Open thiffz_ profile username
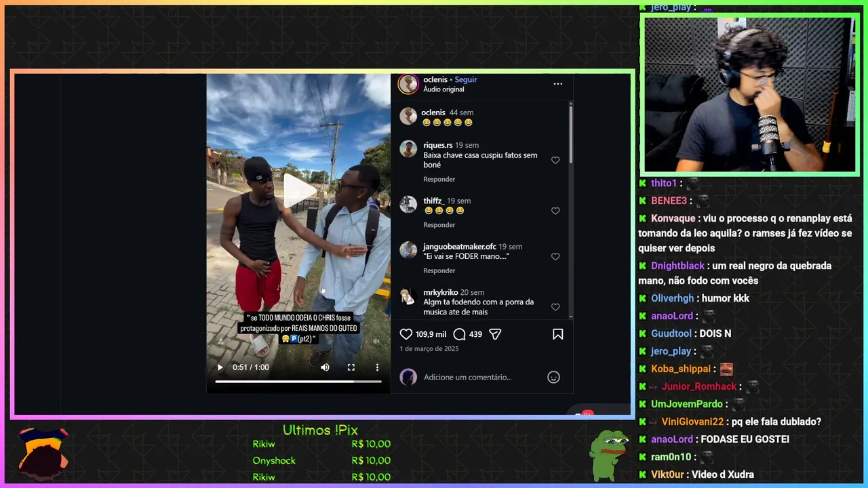Viewport: 868px width, 488px height. coord(433,201)
